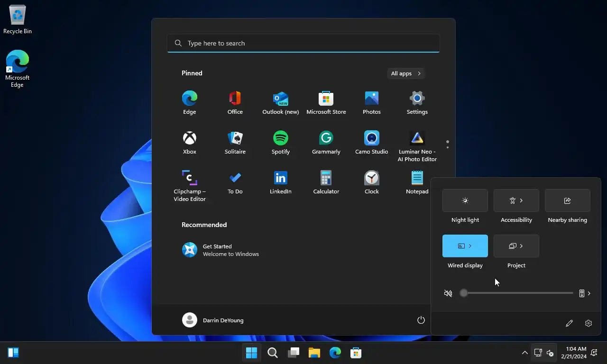The image size is (607, 364).
Task: Click the volume slider handle
Action: [x=464, y=293]
